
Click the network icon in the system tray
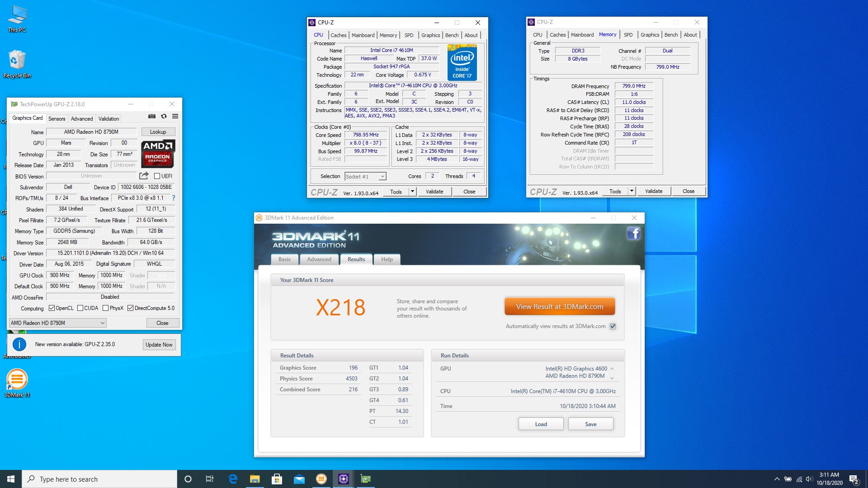799,479
